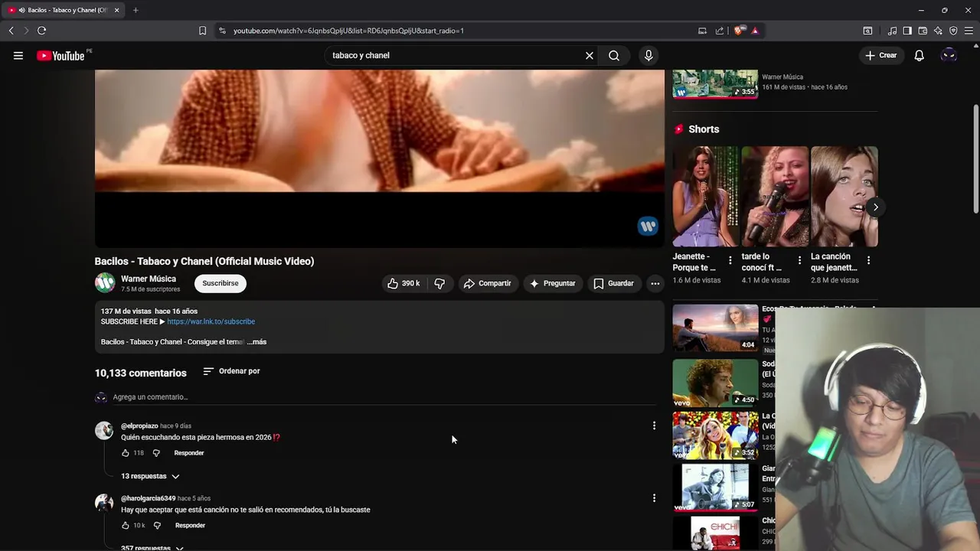Open YouTube notifications bell
980x551 pixels.
click(x=919, y=55)
